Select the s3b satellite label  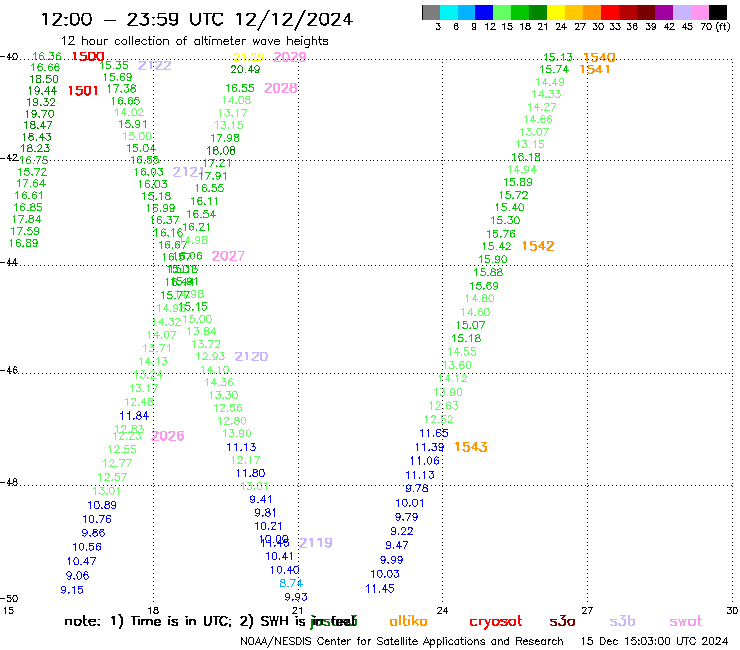[622, 621]
